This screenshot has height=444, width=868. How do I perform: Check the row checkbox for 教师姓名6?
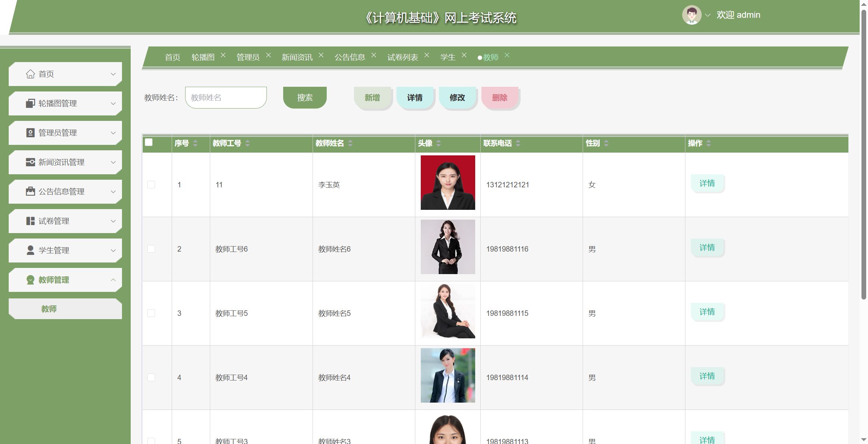point(151,249)
